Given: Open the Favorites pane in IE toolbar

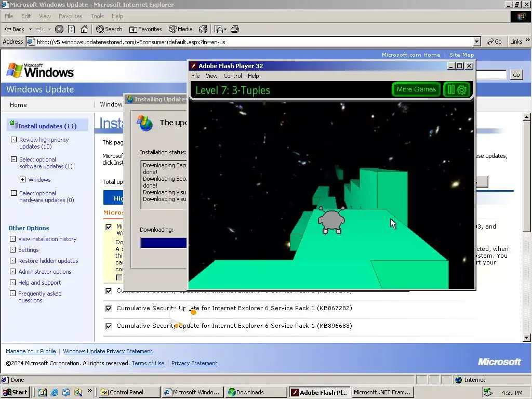Looking at the screenshot, I should [x=145, y=29].
